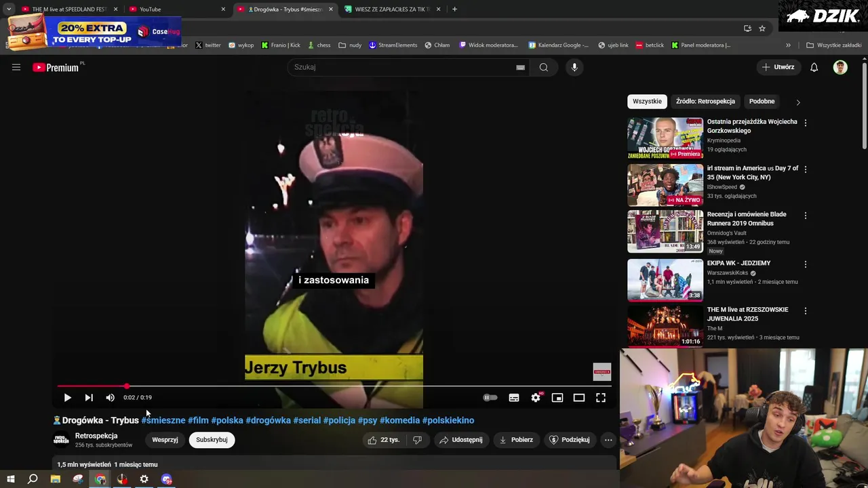The image size is (868, 488).
Task: Mute the video volume
Action: [110, 398]
